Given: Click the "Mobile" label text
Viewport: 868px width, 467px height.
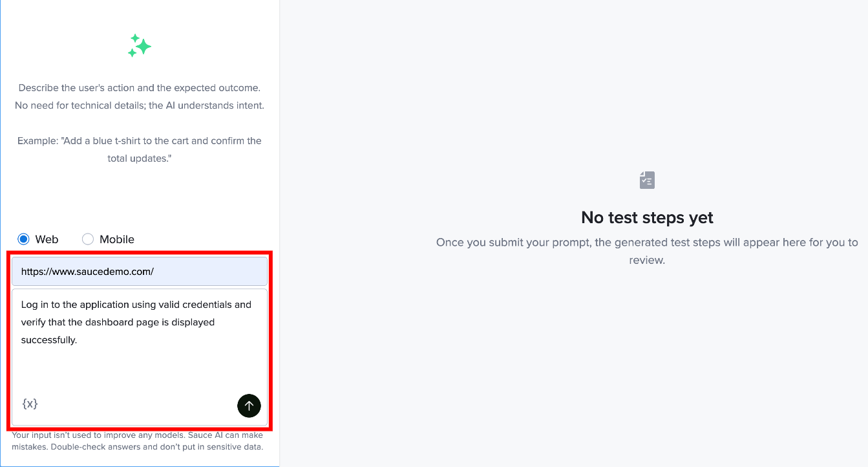Looking at the screenshot, I should pos(117,239).
